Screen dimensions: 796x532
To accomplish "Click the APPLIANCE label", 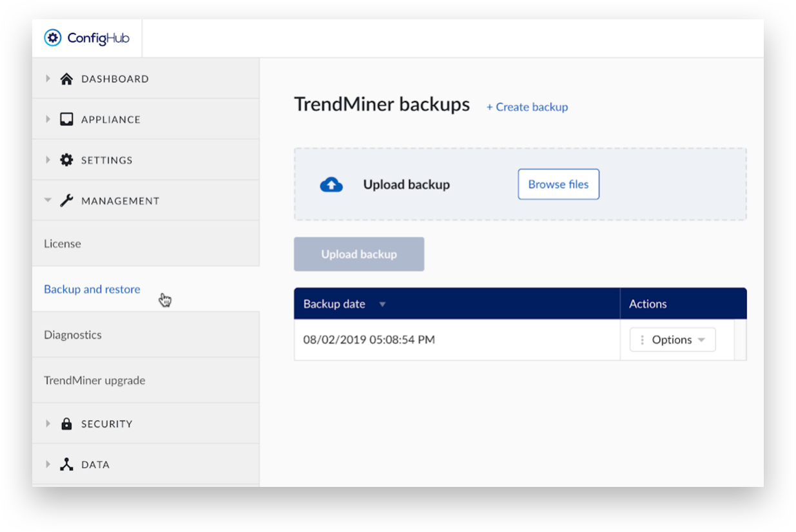I will 111,119.
